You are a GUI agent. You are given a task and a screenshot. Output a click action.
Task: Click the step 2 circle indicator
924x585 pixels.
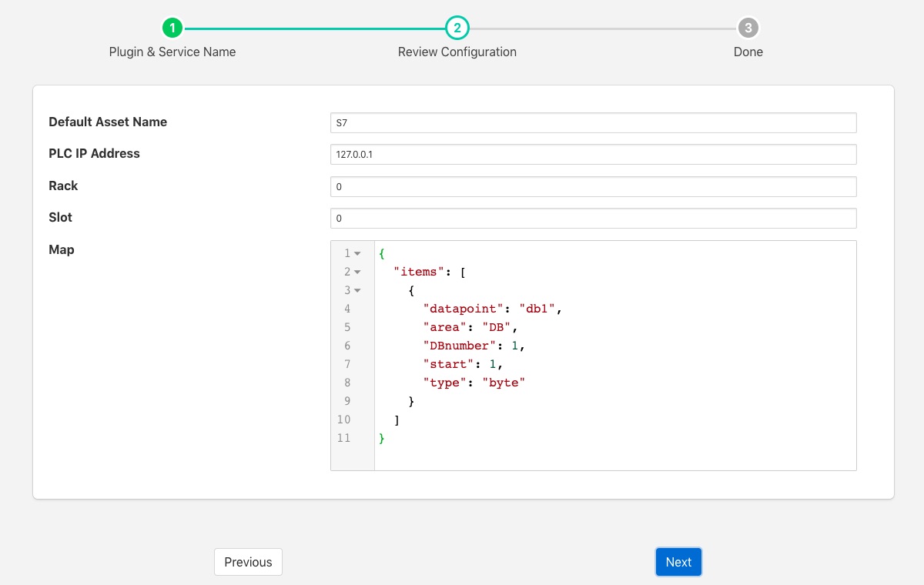[x=457, y=28]
